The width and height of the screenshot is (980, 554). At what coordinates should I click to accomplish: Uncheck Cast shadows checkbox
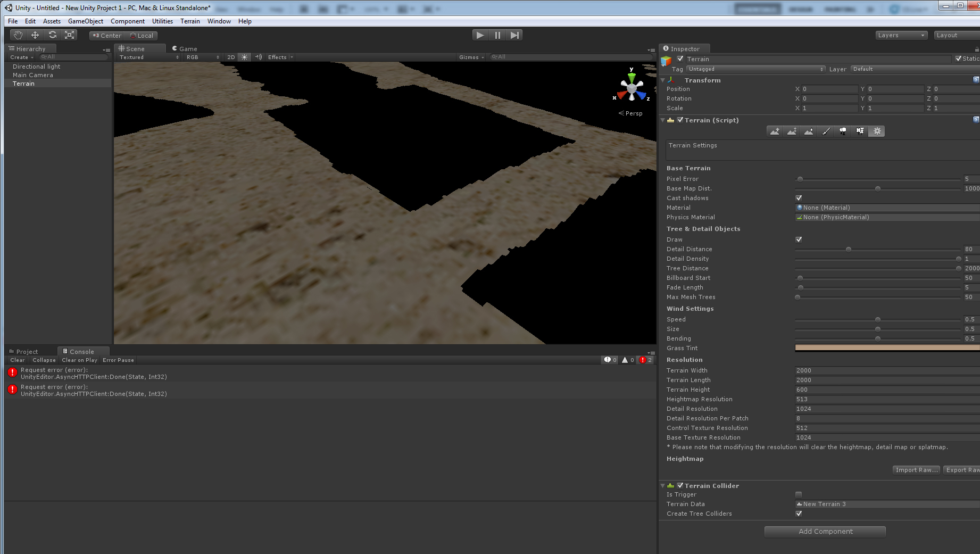(799, 198)
